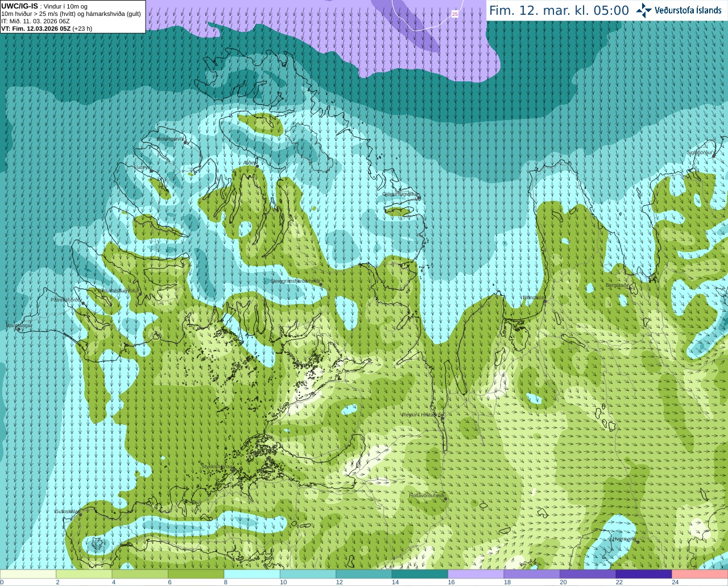The width and height of the screenshot is (728, 586).
Task: Click the Gufuskálar station label
Action: [x=67, y=511]
